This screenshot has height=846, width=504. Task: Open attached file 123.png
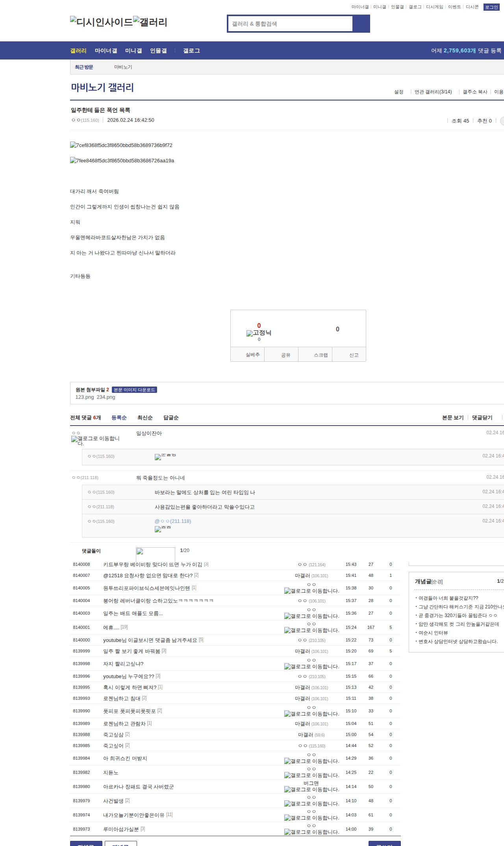85,397
